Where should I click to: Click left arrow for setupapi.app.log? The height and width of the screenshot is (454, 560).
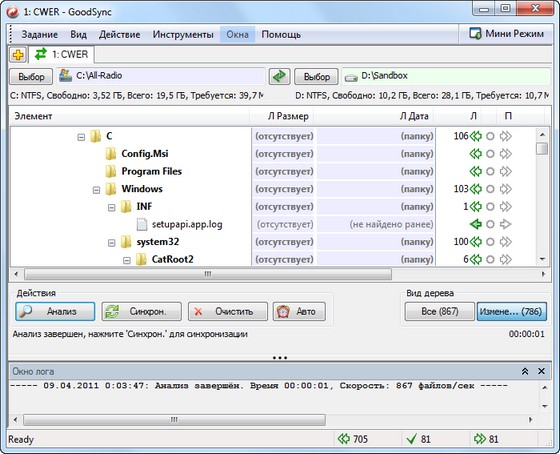tap(475, 224)
